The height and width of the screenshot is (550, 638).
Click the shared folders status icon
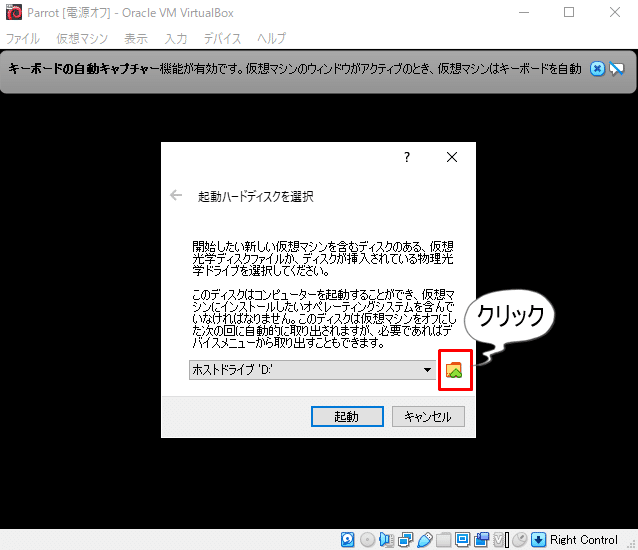[x=444, y=540]
